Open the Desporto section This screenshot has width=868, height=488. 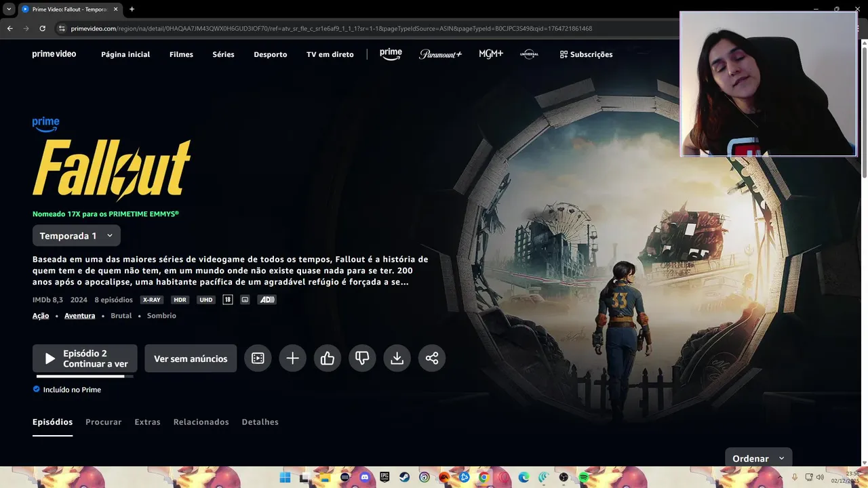[x=271, y=54]
